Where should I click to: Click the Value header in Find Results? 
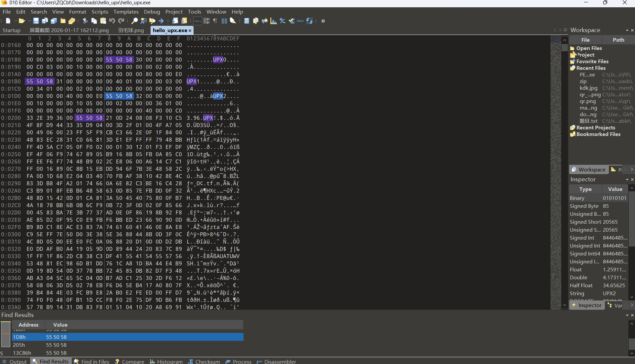point(60,325)
